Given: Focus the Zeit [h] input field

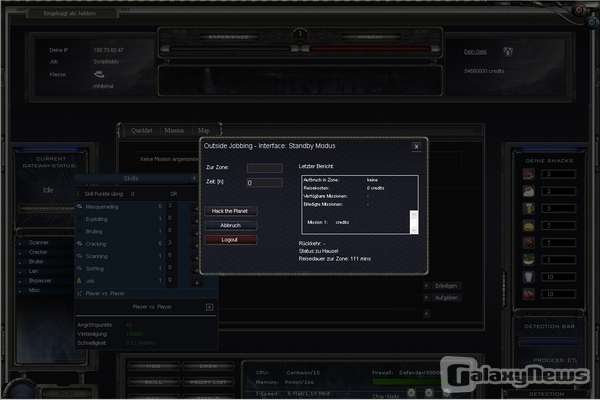Looking at the screenshot, I should pyautogui.click(x=264, y=183).
